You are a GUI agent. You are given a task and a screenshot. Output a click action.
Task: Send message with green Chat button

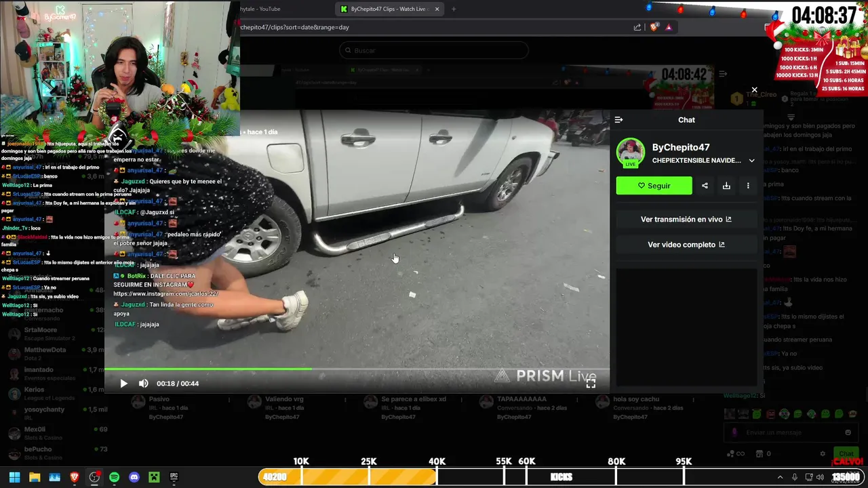coord(846,454)
